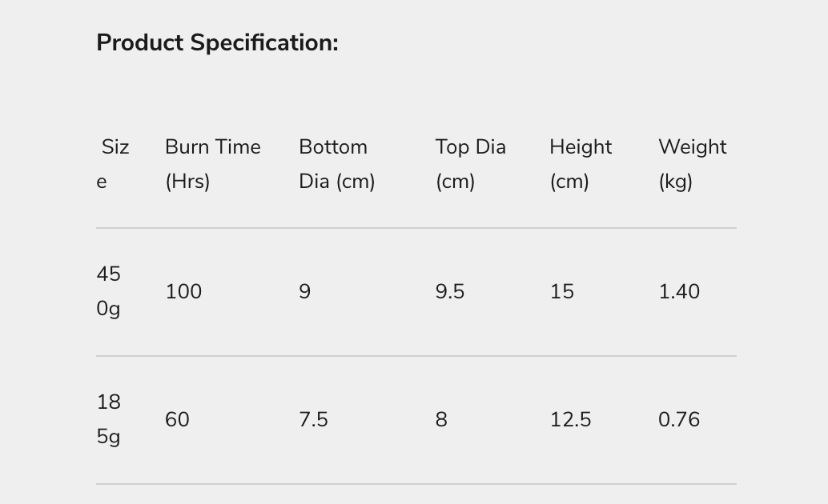Screen dimensions: 828x504
Task: Select the 185g size cell
Action: pyautogui.click(x=108, y=419)
